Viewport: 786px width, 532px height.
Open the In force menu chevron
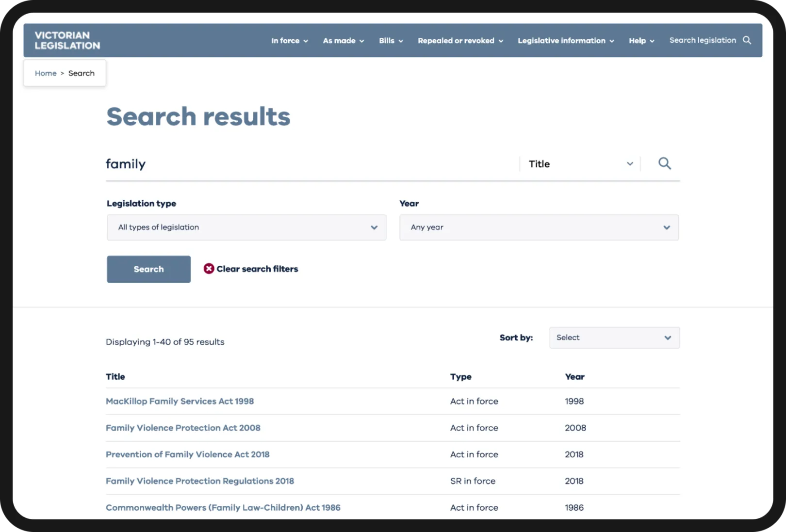point(305,41)
